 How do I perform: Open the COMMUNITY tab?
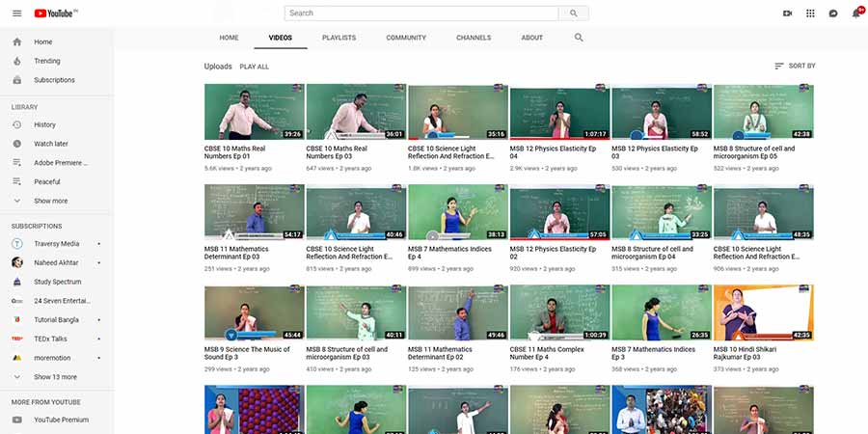[406, 38]
